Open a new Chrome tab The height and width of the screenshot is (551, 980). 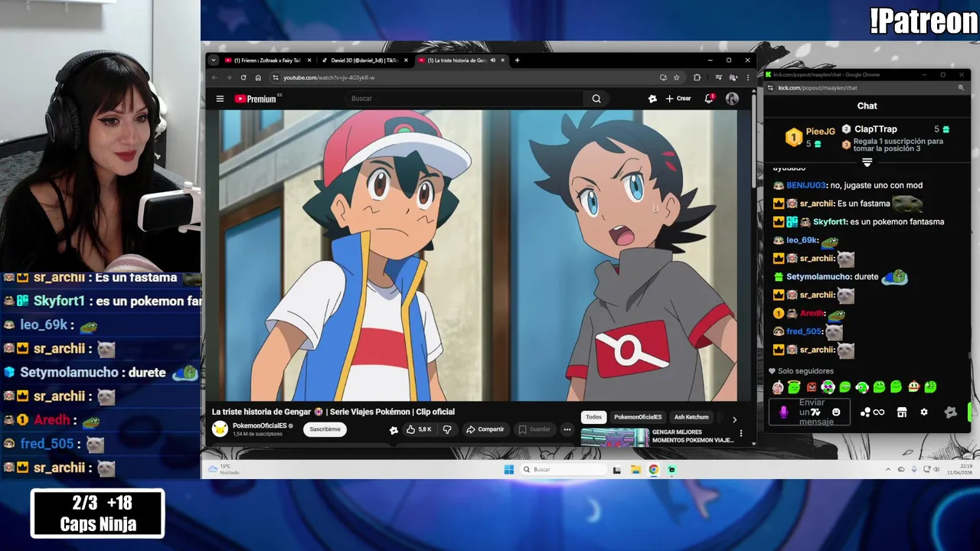[x=517, y=60]
